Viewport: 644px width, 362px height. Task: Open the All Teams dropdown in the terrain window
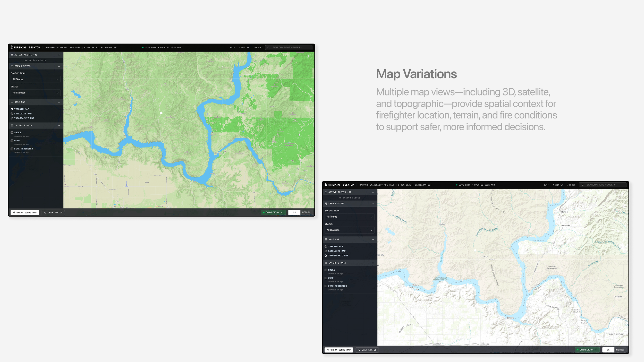[x=36, y=79]
